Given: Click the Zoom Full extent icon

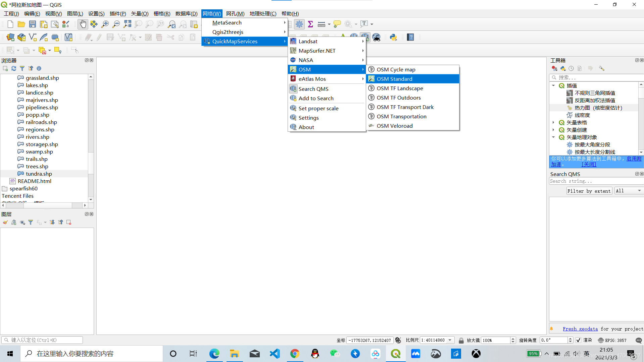Looking at the screenshot, I should (127, 24).
